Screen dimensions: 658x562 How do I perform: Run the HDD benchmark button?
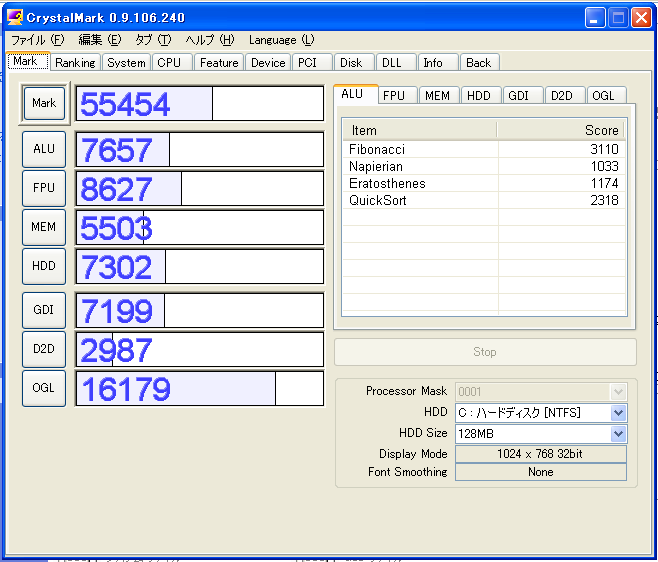click(x=44, y=266)
